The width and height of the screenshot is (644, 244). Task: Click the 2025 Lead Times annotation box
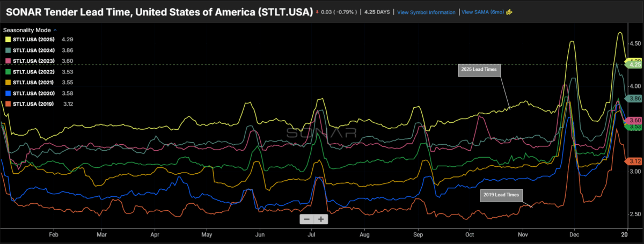point(479,69)
